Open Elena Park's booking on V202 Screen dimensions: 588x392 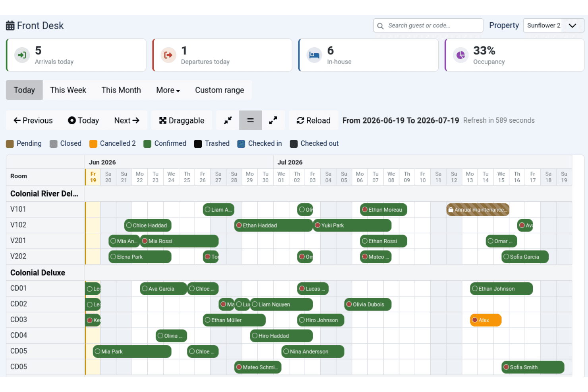[x=140, y=257]
